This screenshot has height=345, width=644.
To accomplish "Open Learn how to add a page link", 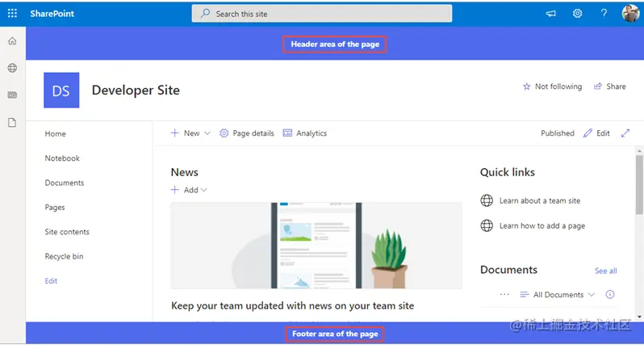I will pyautogui.click(x=542, y=225).
